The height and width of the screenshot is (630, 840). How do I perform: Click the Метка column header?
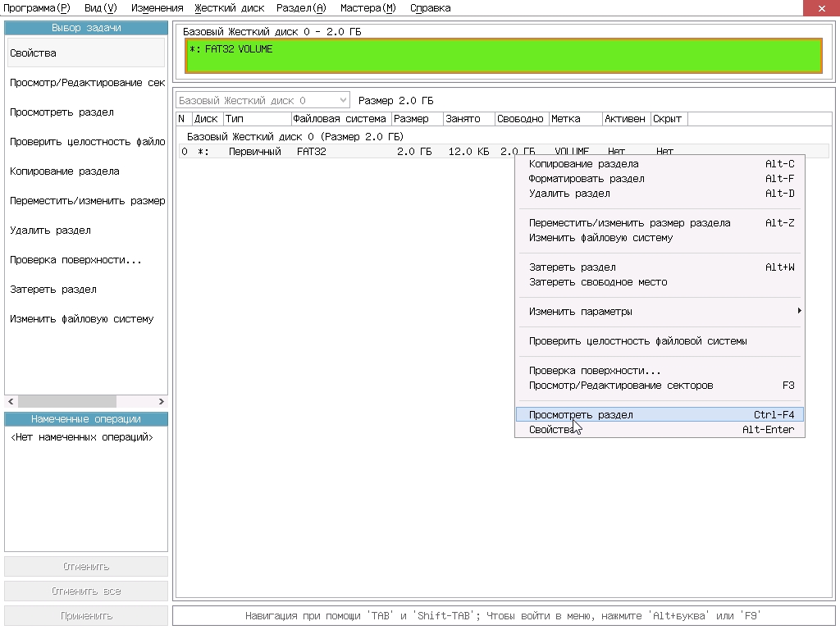566,119
